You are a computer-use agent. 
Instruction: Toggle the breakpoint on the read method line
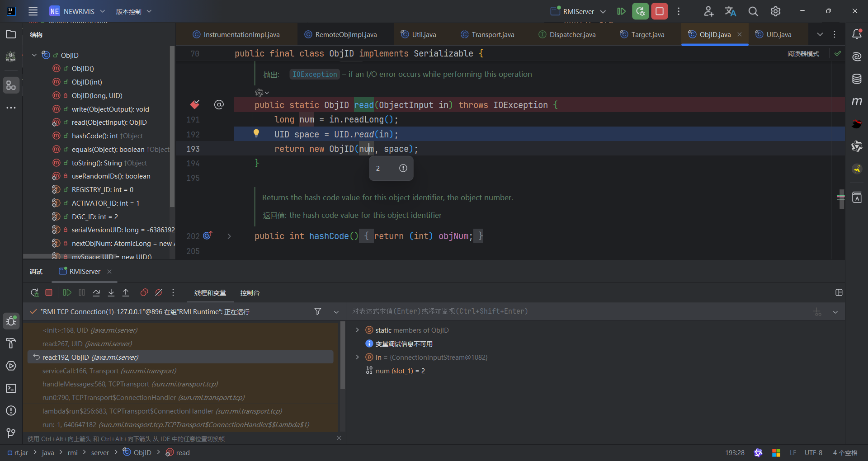click(x=195, y=105)
